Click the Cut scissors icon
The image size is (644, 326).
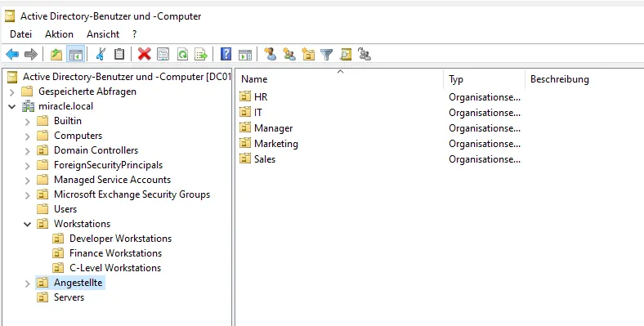tap(101, 54)
